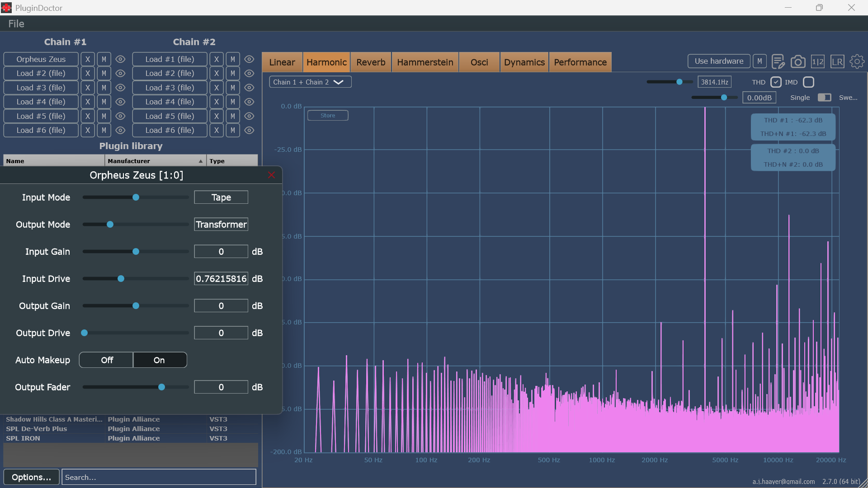Click the Input Drive value field
The height and width of the screenshot is (488, 868).
pyautogui.click(x=221, y=279)
